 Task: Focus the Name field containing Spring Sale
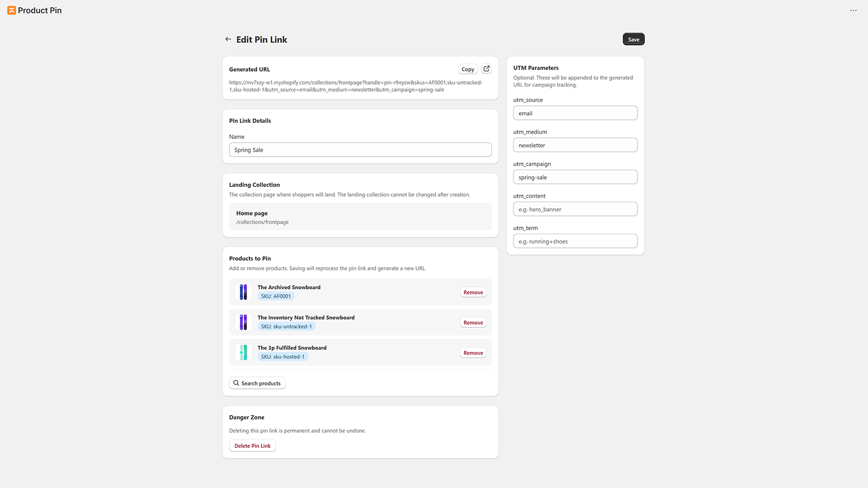[x=360, y=150]
